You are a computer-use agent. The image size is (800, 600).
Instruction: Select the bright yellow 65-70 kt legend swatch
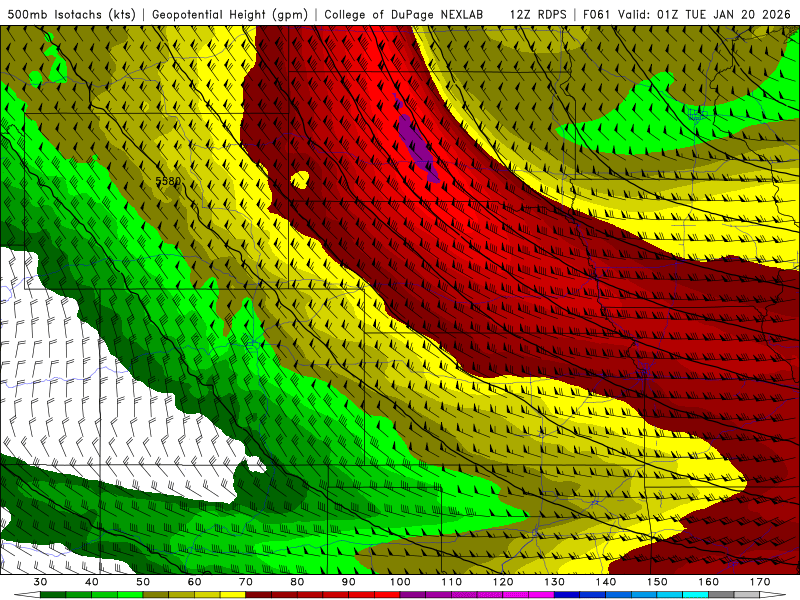[x=233, y=595]
